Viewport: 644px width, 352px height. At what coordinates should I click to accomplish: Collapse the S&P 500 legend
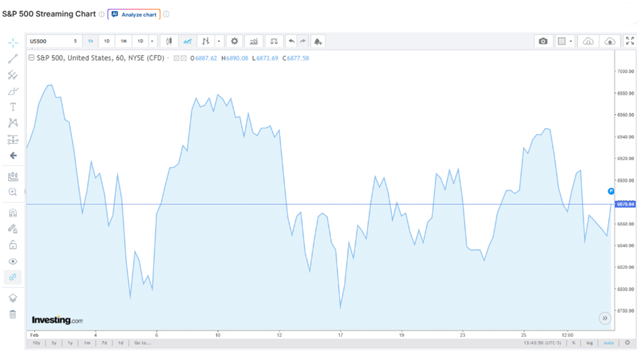(x=31, y=58)
